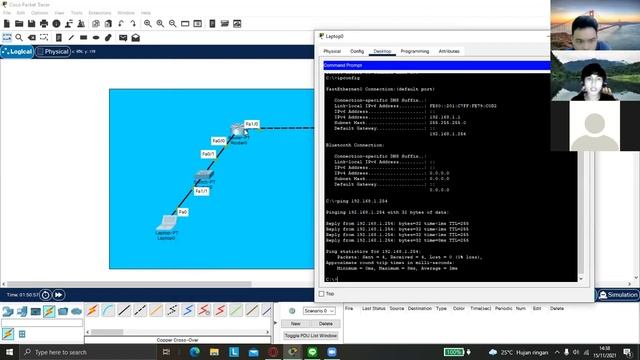Screen dimensions: 640x360
Task: Pick the Copper Straight-Through cable
Action: [x=124, y=311]
